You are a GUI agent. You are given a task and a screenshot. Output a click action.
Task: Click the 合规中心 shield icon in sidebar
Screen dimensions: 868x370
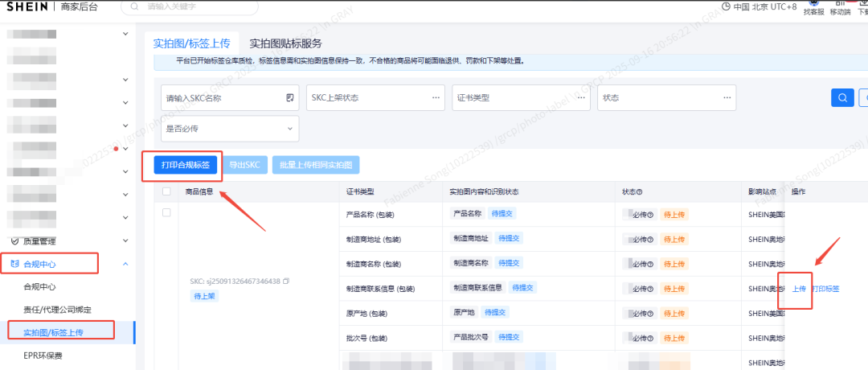tap(15, 264)
